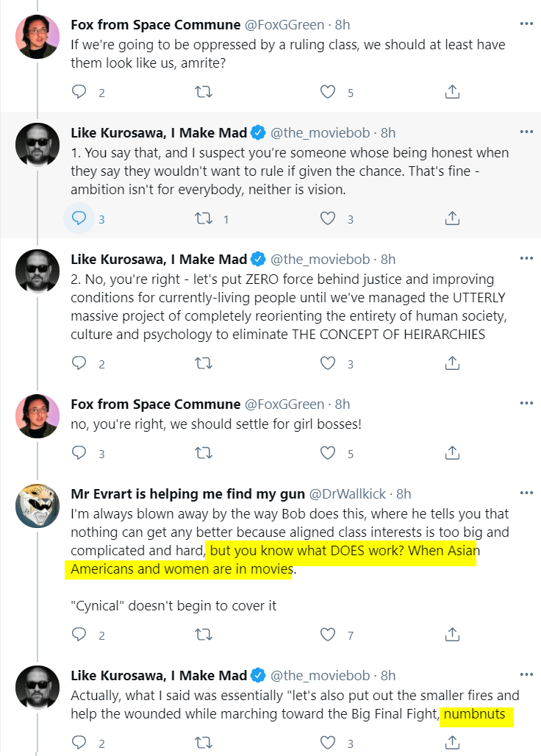
Task: Like MovieBob's 'numbnuts' tweet
Action: (328, 742)
